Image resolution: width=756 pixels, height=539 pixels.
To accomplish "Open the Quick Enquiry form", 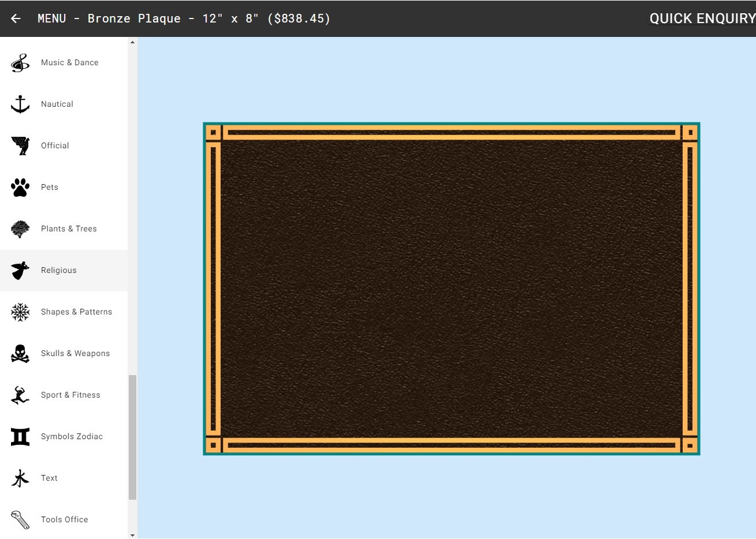I will pyautogui.click(x=701, y=18).
